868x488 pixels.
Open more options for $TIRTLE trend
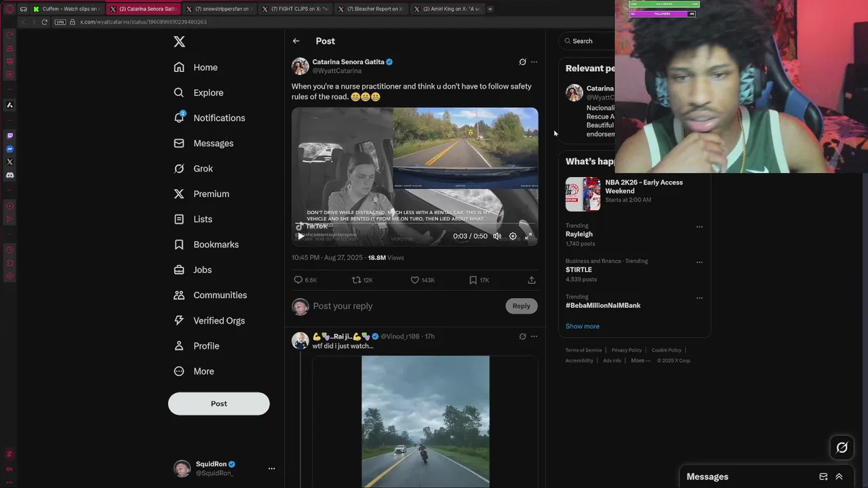(700, 262)
